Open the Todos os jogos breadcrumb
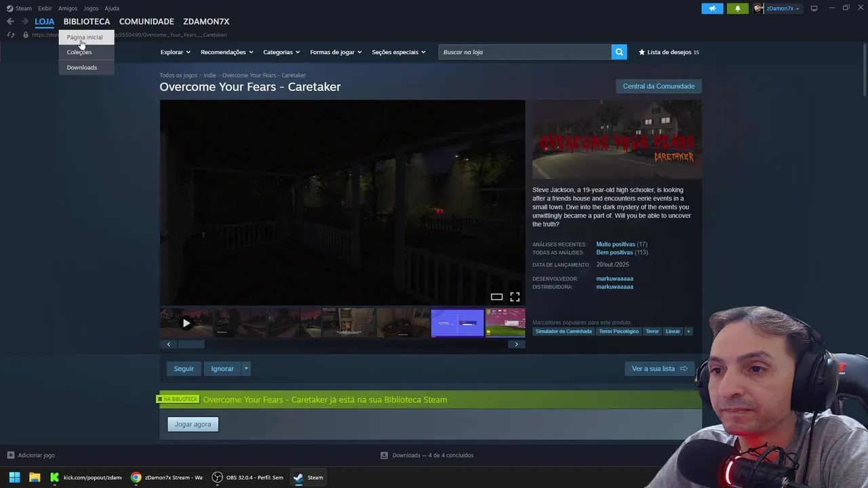 (x=178, y=75)
